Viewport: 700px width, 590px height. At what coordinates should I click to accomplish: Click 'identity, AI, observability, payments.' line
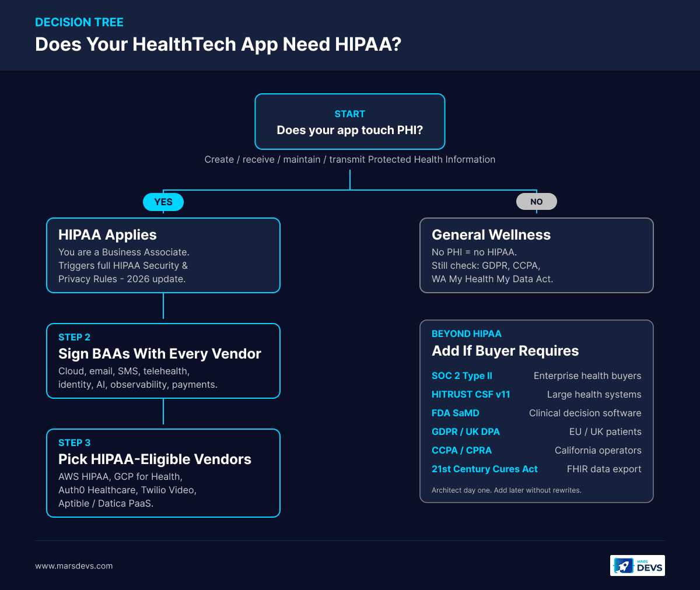[x=138, y=385]
